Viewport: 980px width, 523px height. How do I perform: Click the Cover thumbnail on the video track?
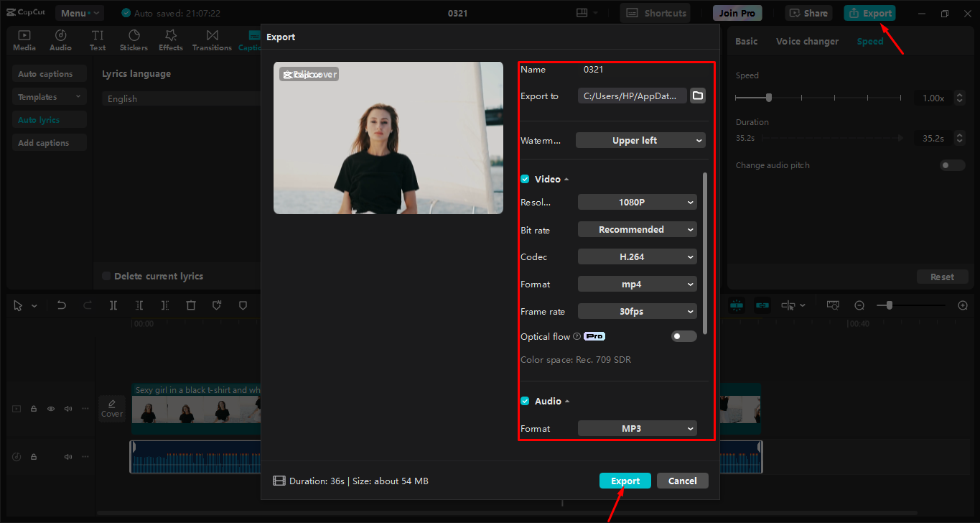point(112,409)
